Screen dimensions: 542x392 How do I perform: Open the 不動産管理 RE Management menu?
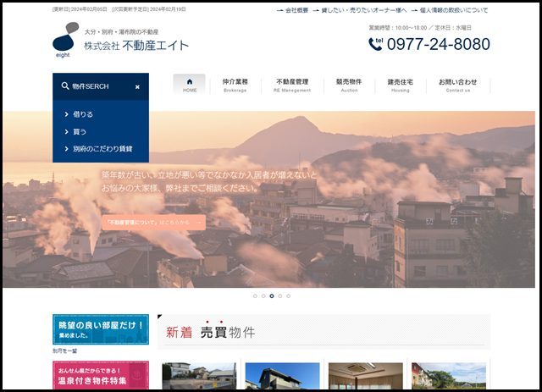pos(292,85)
